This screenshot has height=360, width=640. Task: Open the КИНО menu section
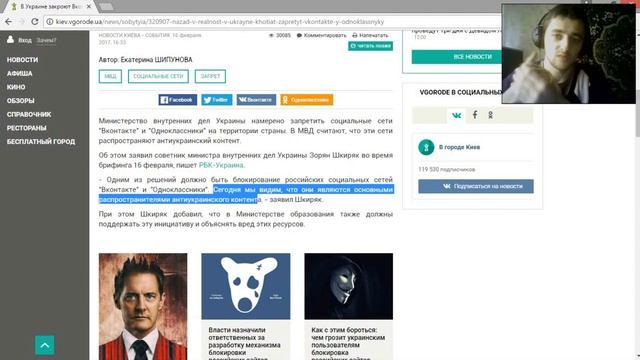16,87
